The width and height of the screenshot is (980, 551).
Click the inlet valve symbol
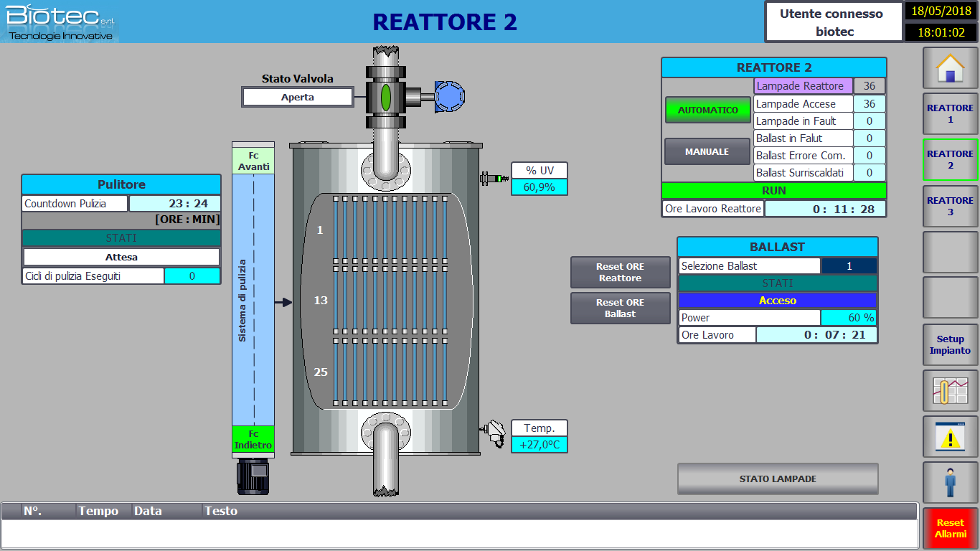click(386, 97)
